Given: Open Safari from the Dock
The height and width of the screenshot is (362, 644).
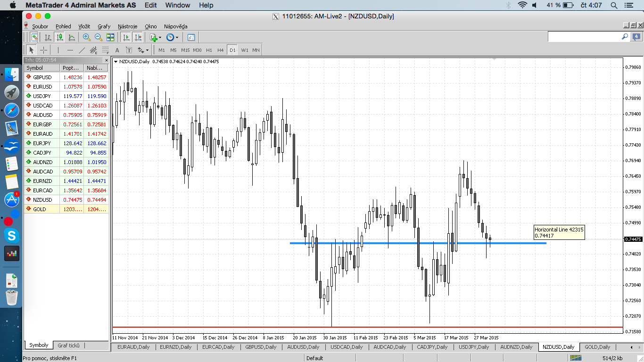Looking at the screenshot, I should click(x=12, y=110).
